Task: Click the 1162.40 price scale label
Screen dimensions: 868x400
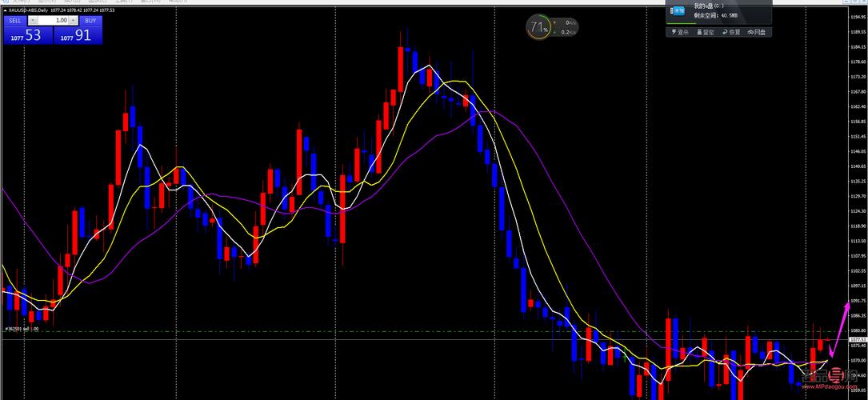Action: click(x=857, y=106)
